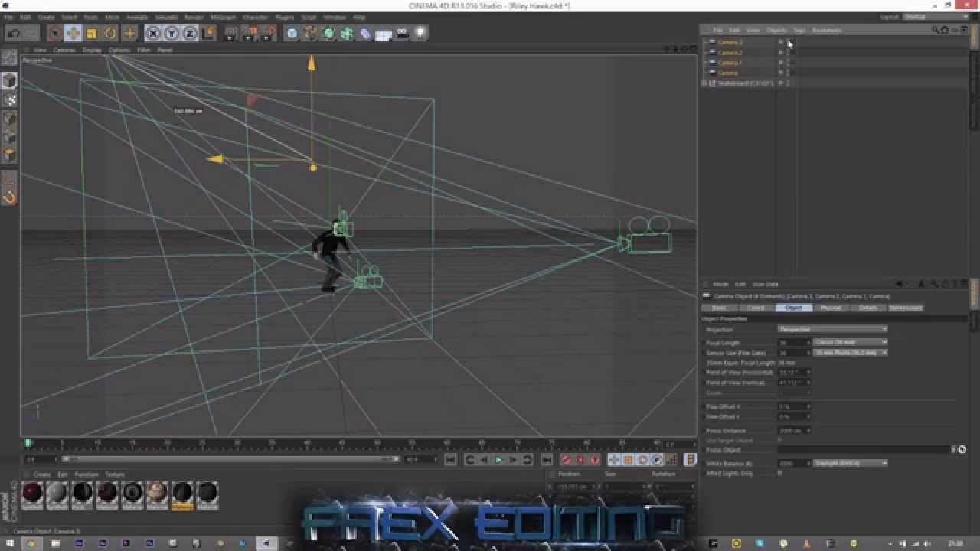980x551 pixels.
Task: Select the Scale tool
Action: pyautogui.click(x=91, y=33)
